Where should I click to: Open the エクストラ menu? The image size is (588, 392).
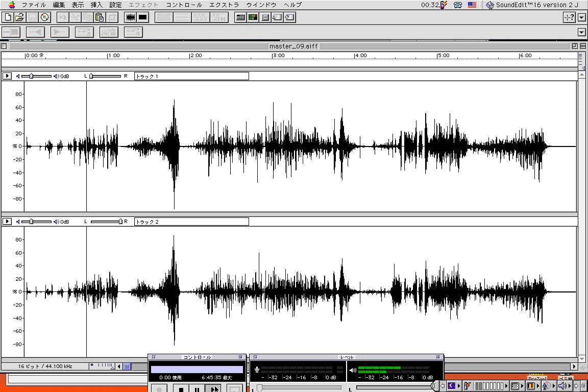224,5
